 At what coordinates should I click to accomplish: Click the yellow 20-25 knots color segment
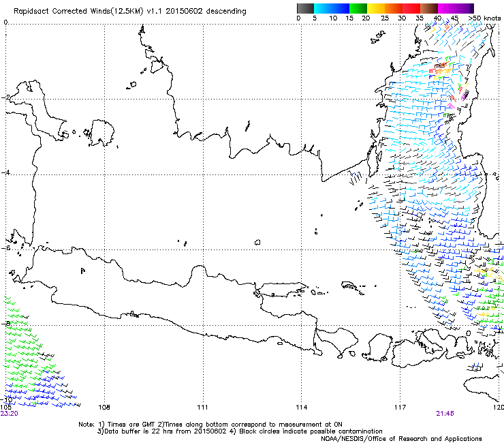pos(376,8)
